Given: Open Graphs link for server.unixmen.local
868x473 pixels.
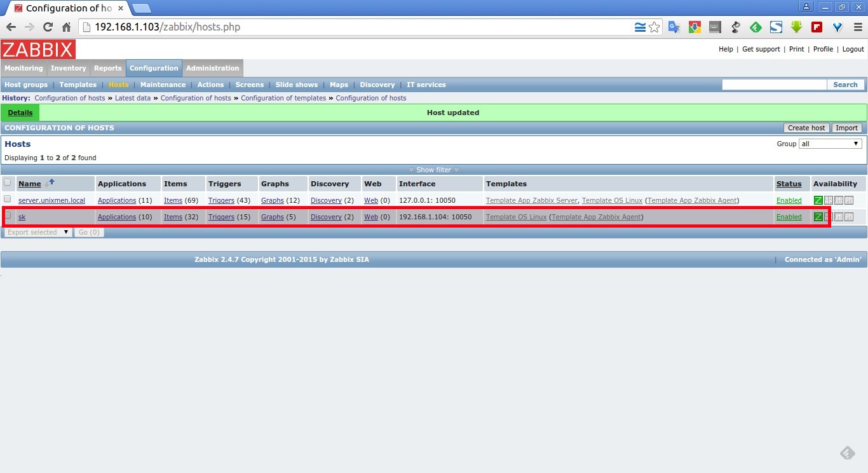Looking at the screenshot, I should (273, 200).
